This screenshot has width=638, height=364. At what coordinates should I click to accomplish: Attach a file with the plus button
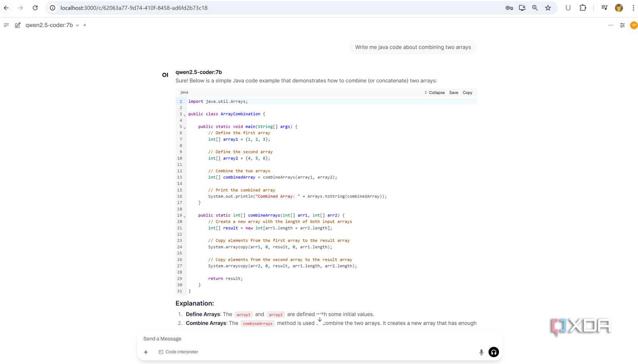point(146,352)
